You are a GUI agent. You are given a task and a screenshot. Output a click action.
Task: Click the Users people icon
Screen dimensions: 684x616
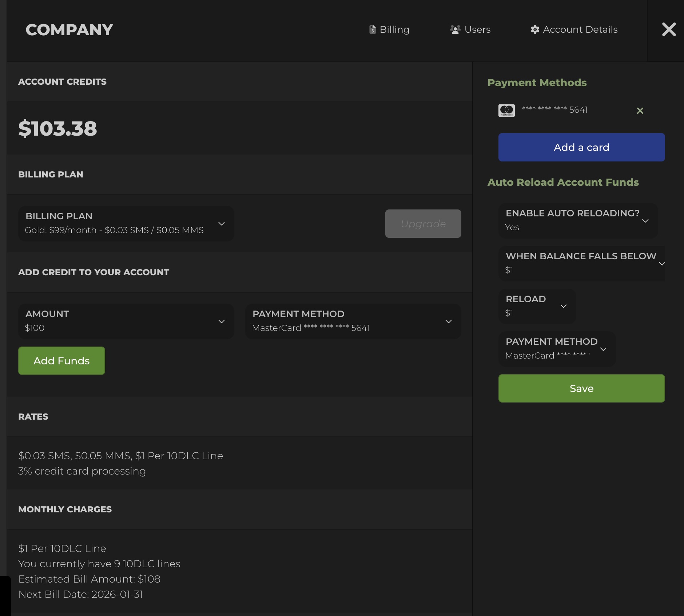[x=454, y=29]
